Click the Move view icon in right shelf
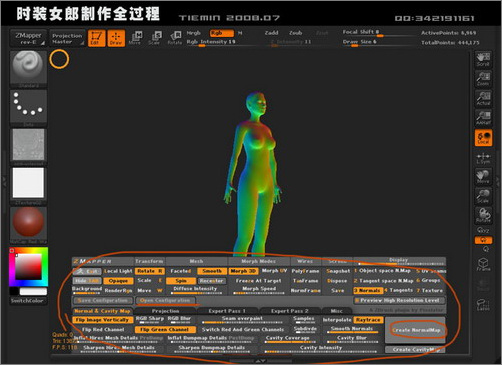502x365 pixels. pos(483,177)
